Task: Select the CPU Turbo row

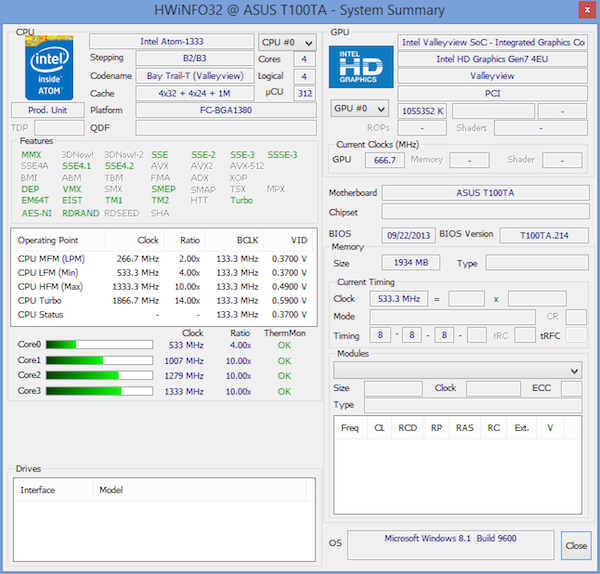Action: (x=163, y=300)
